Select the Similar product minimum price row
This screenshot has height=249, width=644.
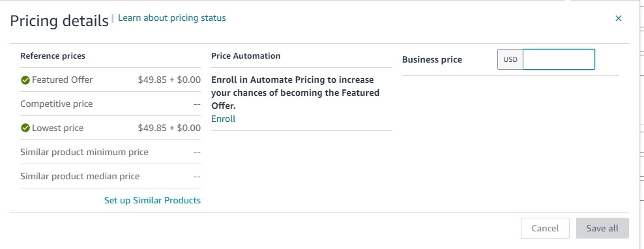[x=110, y=152]
